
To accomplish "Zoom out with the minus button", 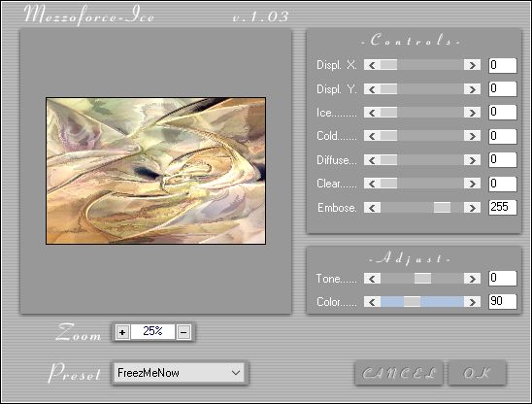I will [x=183, y=332].
